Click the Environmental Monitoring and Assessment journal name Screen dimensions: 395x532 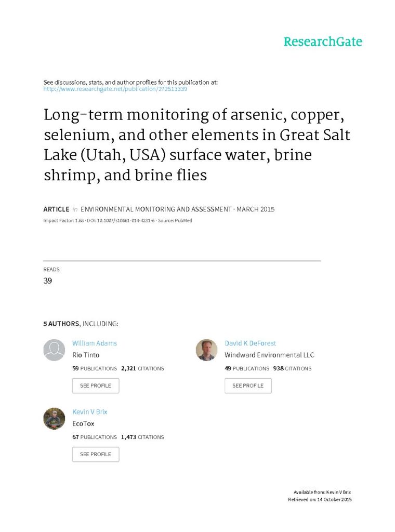[156, 209]
